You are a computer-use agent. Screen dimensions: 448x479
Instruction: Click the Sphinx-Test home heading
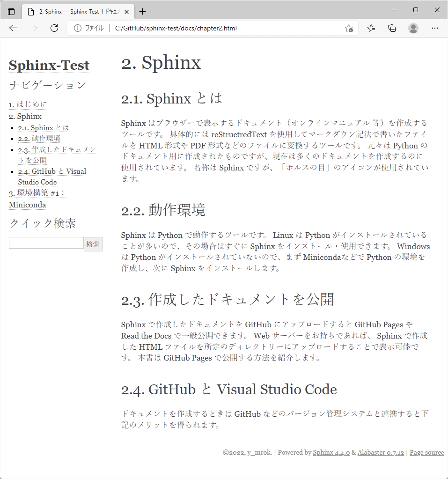[x=49, y=65]
